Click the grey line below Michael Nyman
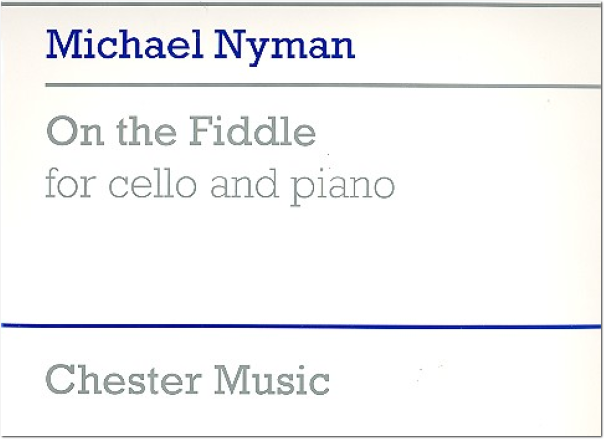The image size is (604, 439). pyautogui.click(x=323, y=85)
